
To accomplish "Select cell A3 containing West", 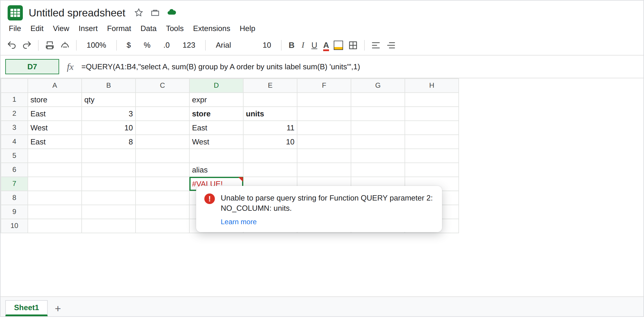I will 55,128.
